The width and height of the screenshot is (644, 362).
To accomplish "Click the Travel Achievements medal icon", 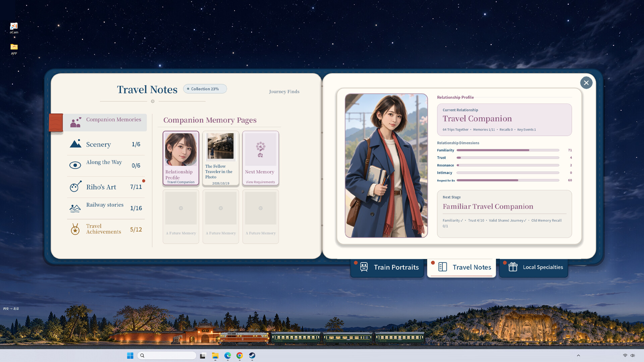I will (75, 229).
